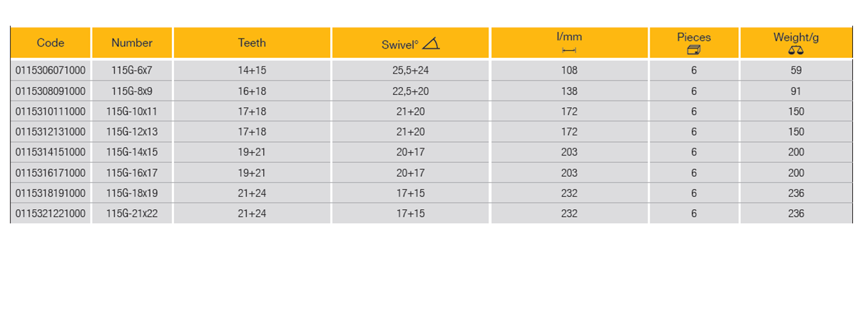Select the Code column header

[51, 43]
